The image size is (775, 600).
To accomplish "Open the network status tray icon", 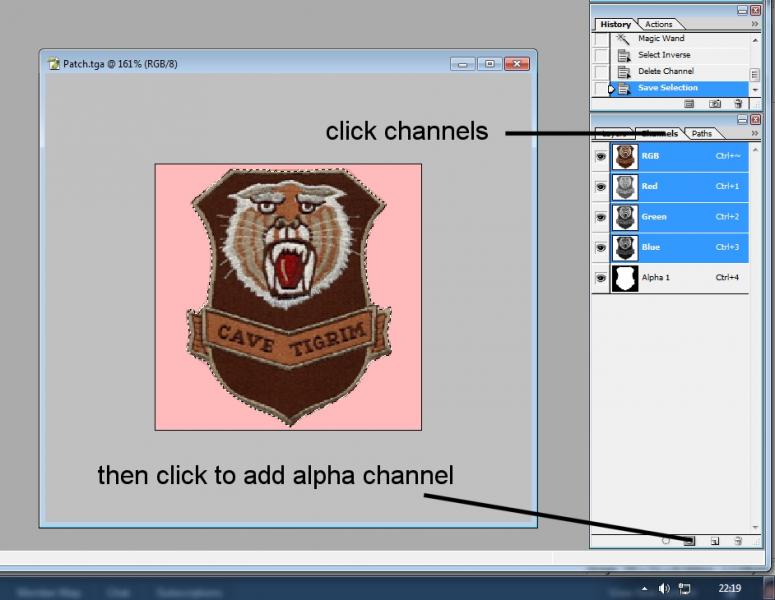I will 685,588.
